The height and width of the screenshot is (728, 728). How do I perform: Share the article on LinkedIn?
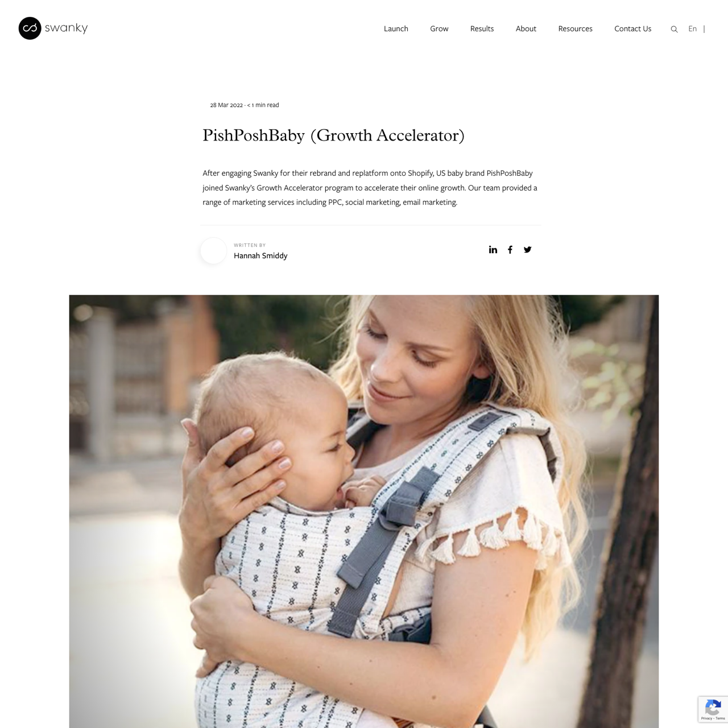click(x=493, y=250)
